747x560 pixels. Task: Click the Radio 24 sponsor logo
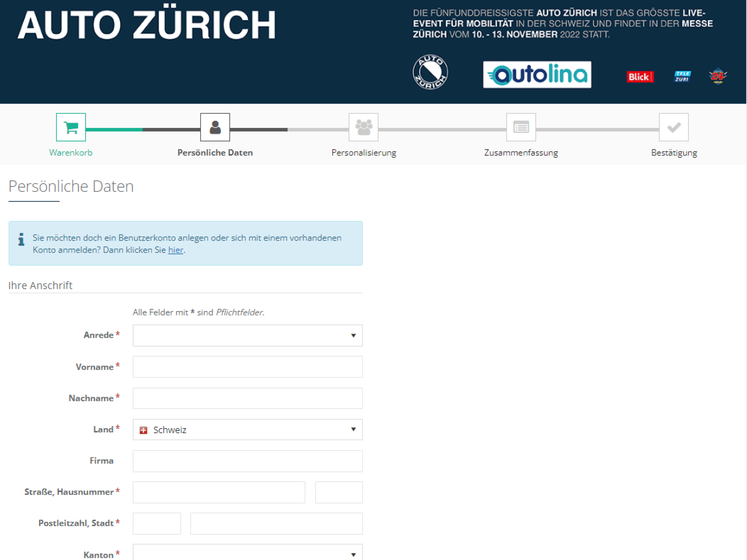[x=718, y=76]
